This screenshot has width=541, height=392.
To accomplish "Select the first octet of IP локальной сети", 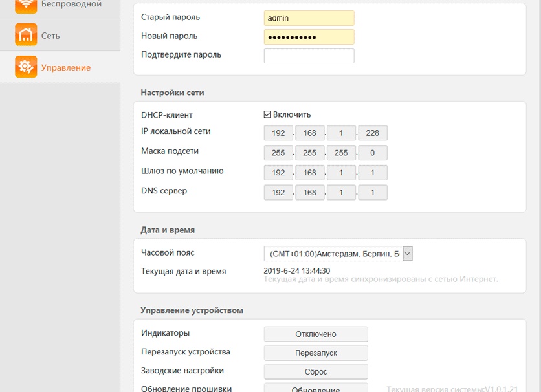I will (278, 133).
